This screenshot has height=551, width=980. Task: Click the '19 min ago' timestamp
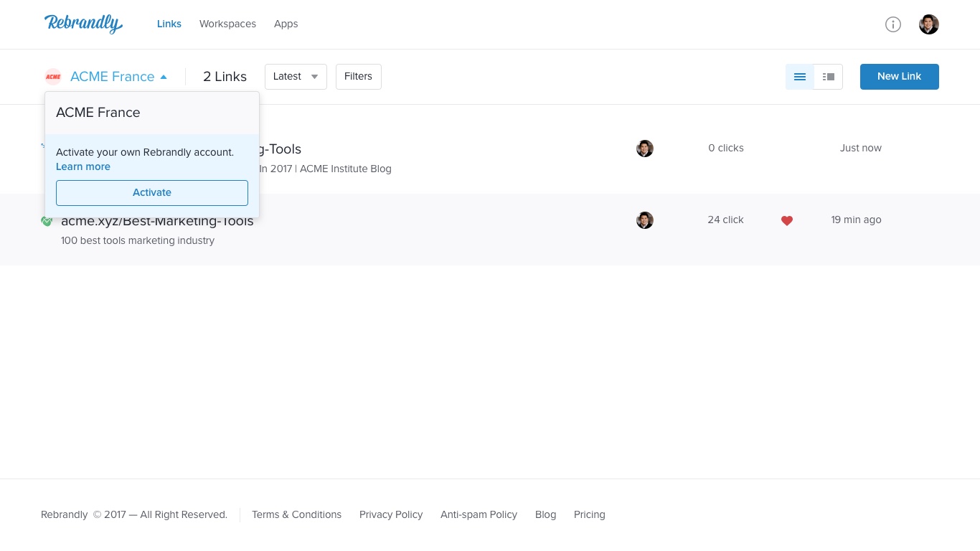pyautogui.click(x=857, y=220)
